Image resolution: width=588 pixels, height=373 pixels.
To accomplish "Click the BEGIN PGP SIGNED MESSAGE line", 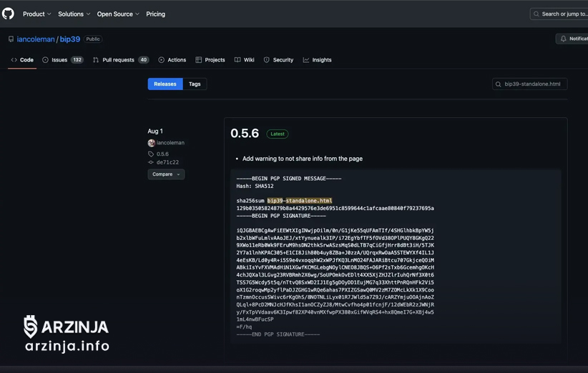I will point(289,179).
